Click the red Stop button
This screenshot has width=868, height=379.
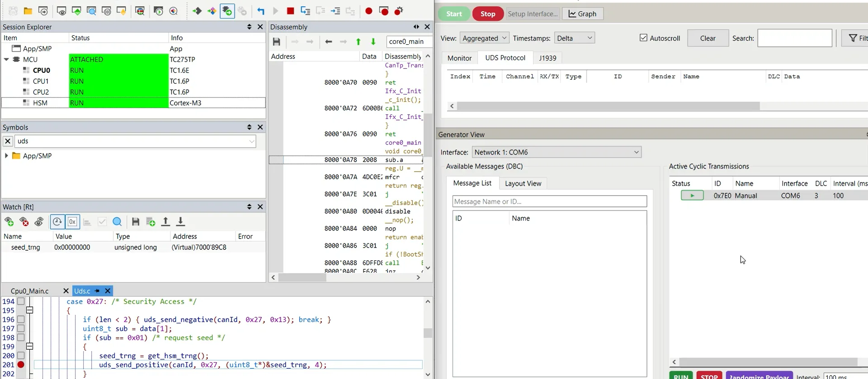pyautogui.click(x=488, y=14)
